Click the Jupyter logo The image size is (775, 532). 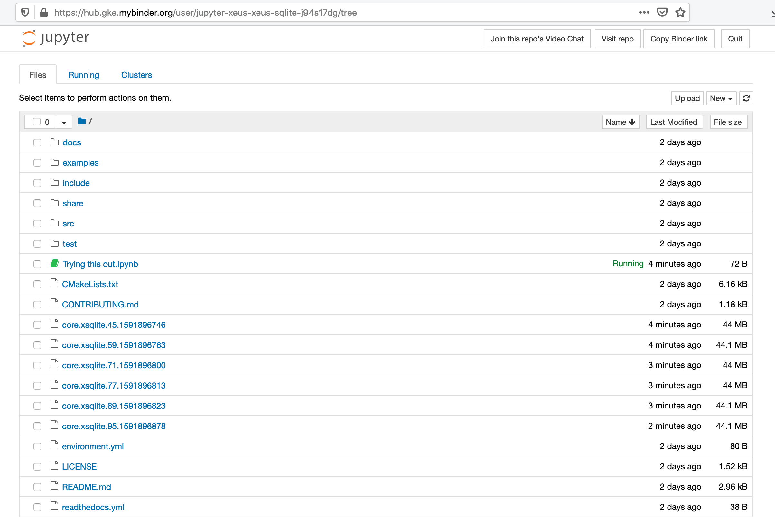click(x=55, y=38)
